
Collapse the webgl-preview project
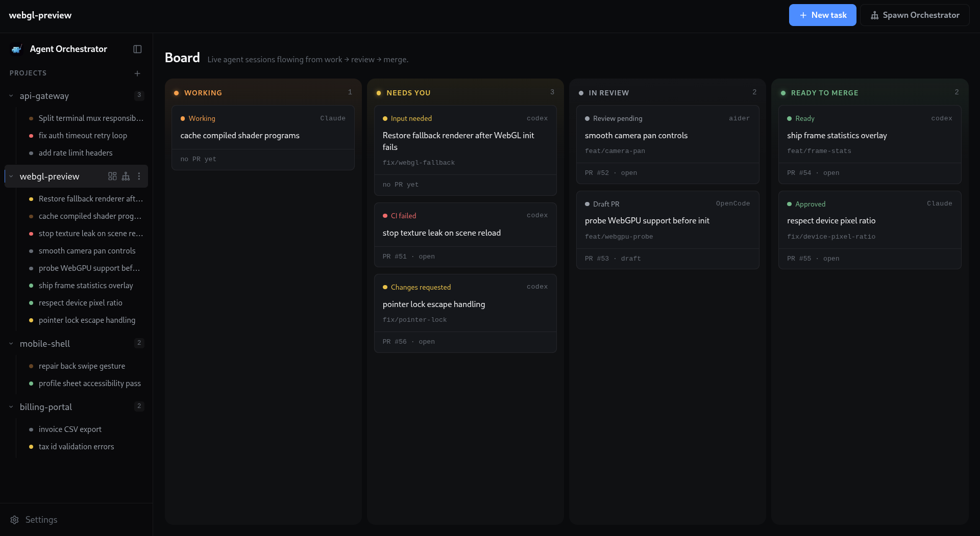point(11,176)
